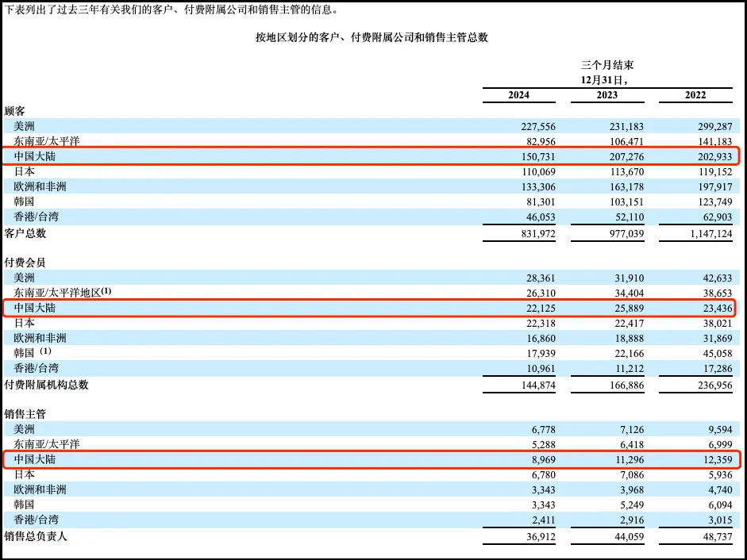Select total value 977,039
The width and height of the screenshot is (747, 560).
click(x=626, y=234)
